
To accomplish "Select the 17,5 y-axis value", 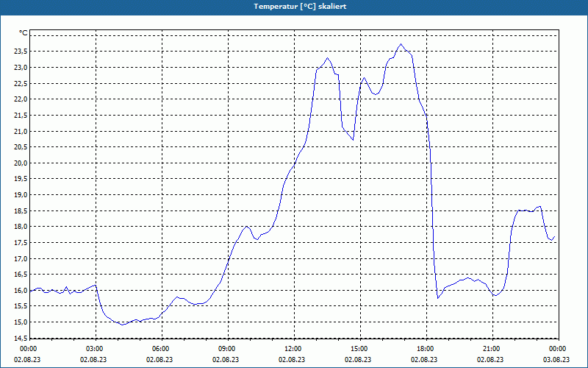I will (21, 243).
